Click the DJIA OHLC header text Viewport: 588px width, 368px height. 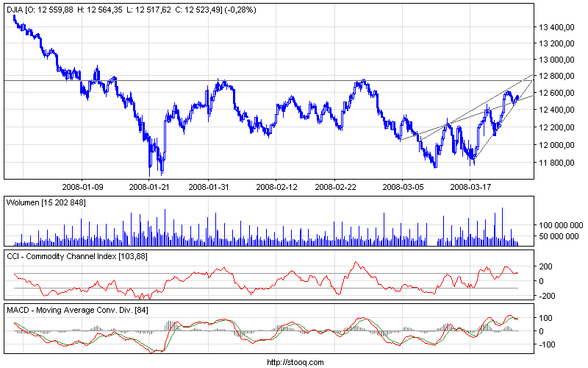[132, 10]
